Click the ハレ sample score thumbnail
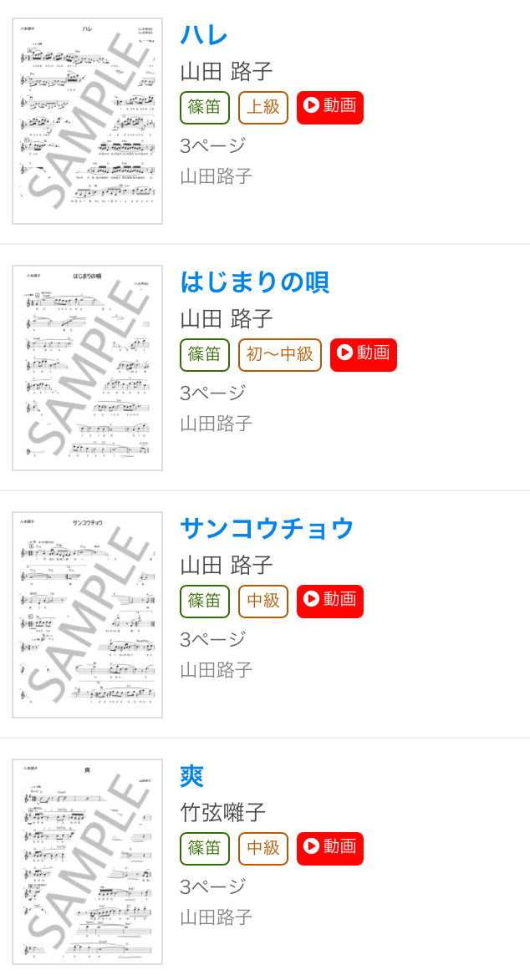This screenshot has height=980, width=530. coord(88,121)
